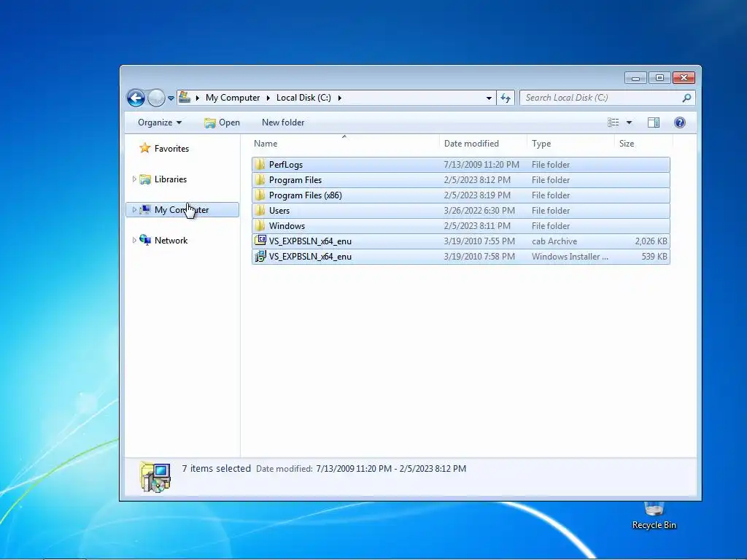The image size is (747, 560).
Task: Open the view options dropdown arrow
Action: (x=629, y=122)
